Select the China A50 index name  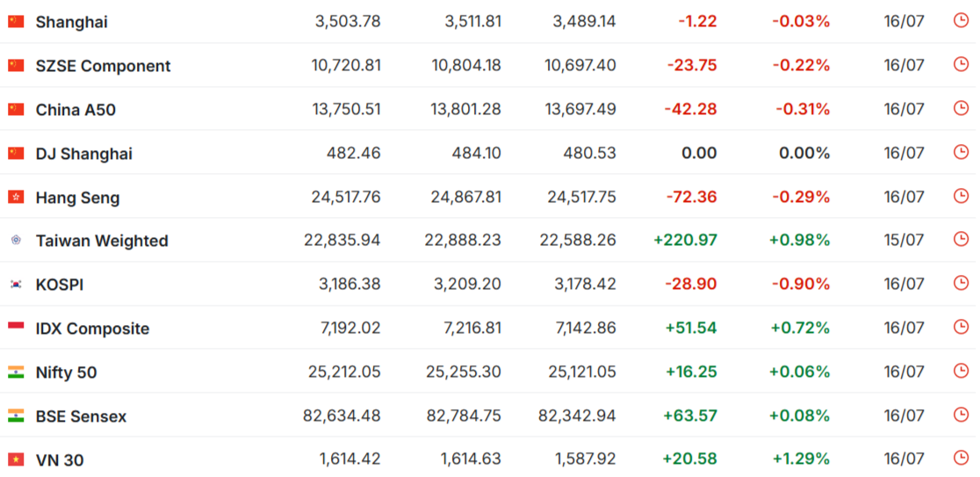(76, 110)
